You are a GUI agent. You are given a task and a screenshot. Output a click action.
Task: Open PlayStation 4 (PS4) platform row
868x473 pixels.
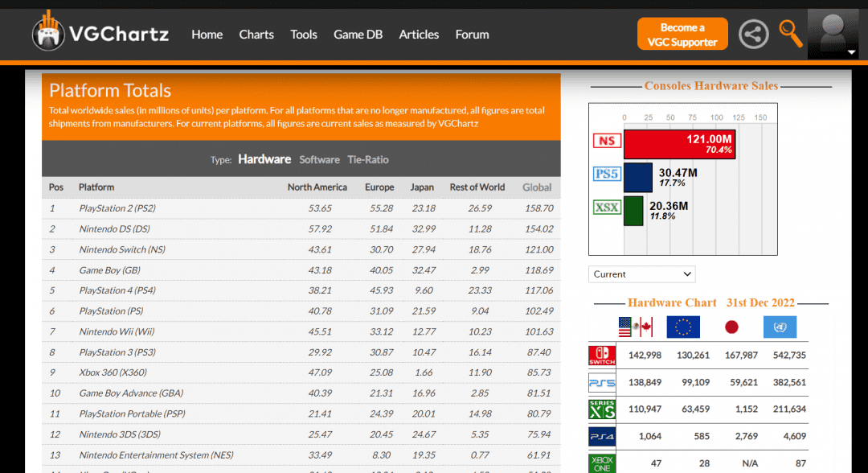(x=301, y=290)
